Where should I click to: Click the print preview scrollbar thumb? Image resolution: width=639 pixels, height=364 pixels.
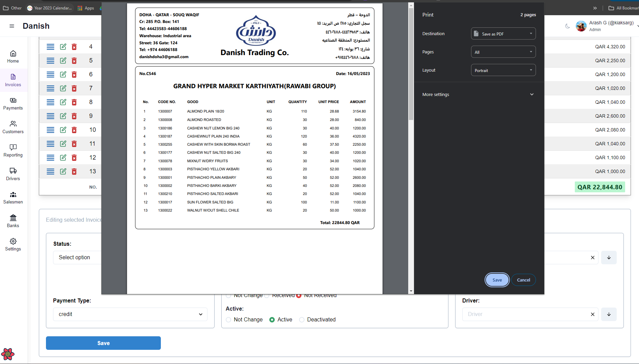tap(411, 64)
